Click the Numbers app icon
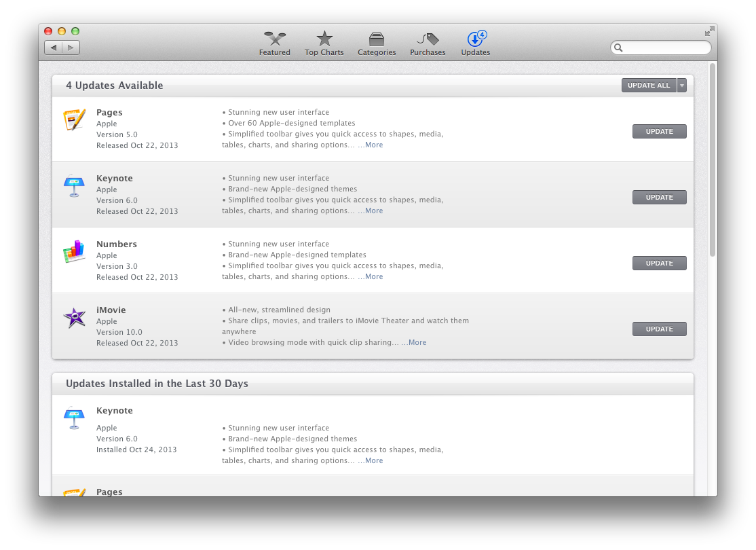Viewport: 756px width, 550px height. (74, 251)
